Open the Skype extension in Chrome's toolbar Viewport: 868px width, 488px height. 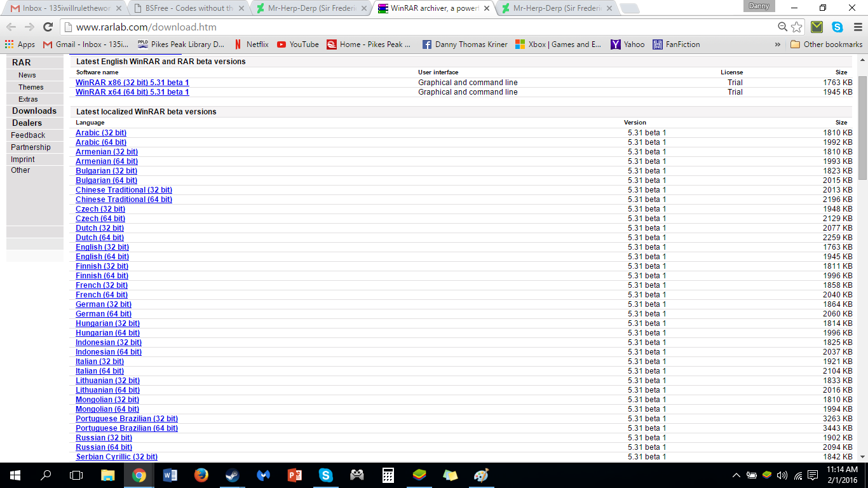[x=837, y=27]
